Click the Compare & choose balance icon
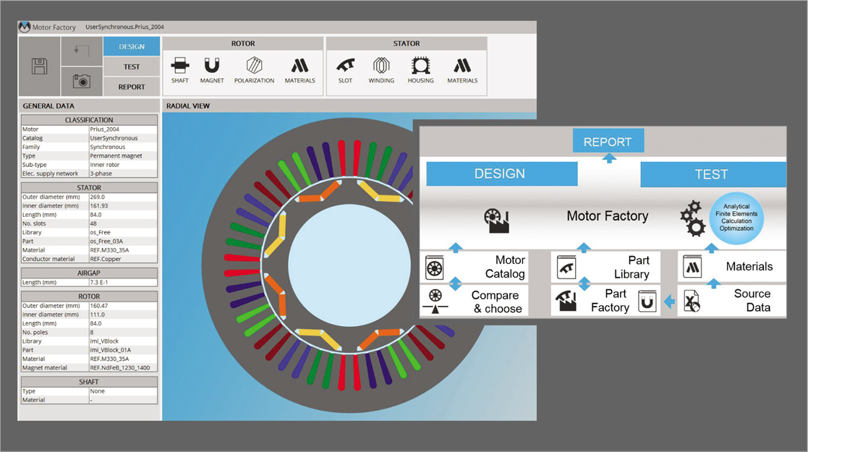 tap(435, 300)
